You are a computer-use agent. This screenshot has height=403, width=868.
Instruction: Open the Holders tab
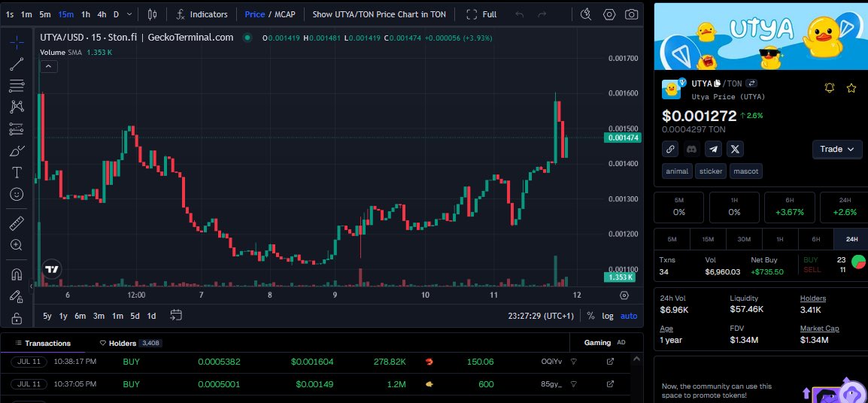tap(131, 343)
